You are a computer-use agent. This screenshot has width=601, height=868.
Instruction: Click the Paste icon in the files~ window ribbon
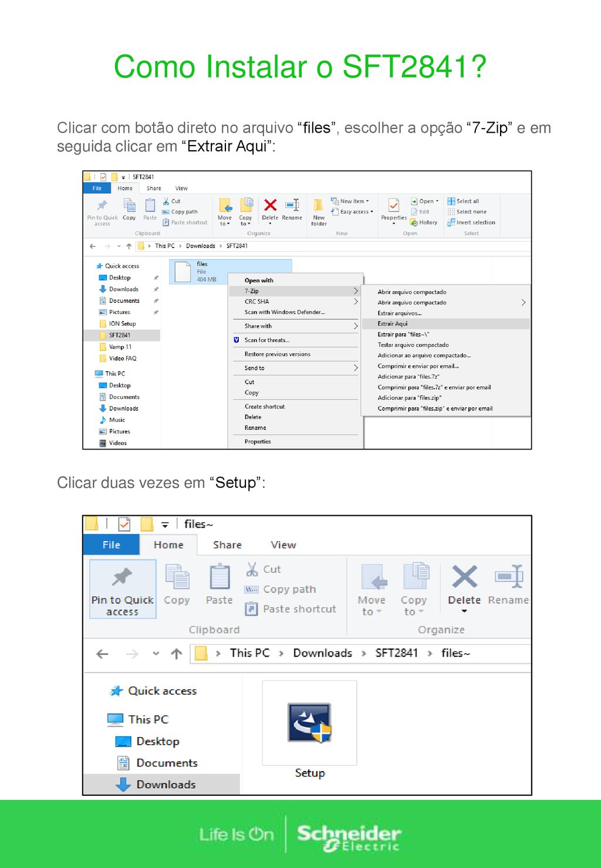(220, 576)
